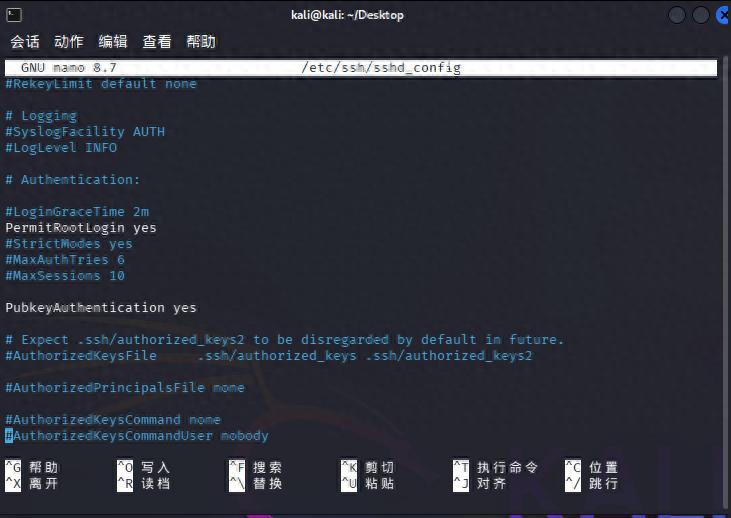Click the ^\ 替换 replace shortcut

[255, 483]
